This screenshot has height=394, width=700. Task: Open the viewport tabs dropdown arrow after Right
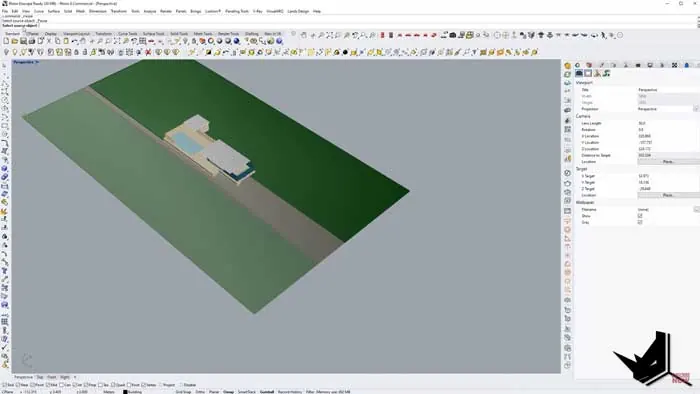coord(75,377)
